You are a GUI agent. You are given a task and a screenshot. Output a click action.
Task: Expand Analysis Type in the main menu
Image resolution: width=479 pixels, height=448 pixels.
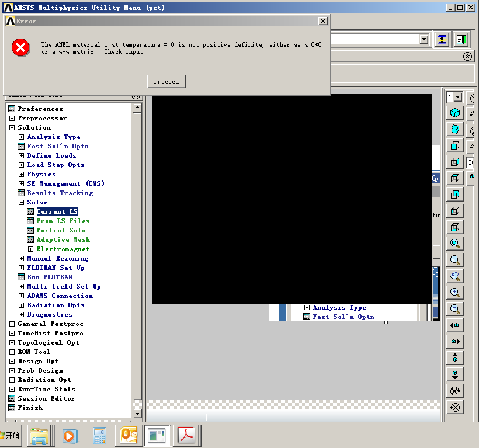coord(22,137)
